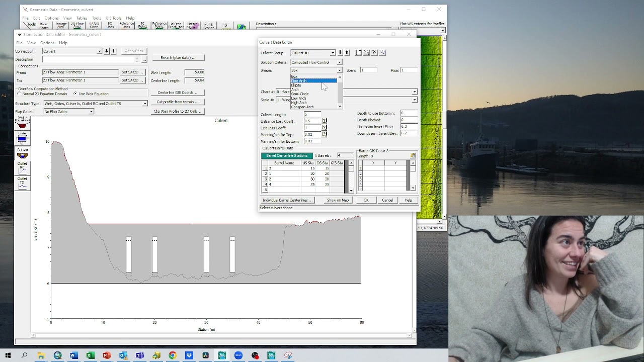Open Flap Gates dropdown
The width and height of the screenshot is (644, 362).
91,112
